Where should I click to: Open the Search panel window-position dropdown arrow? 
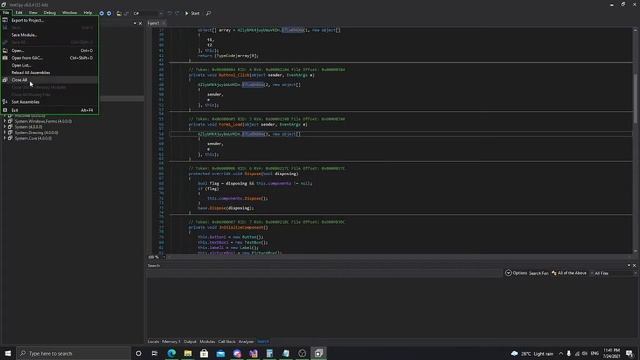629,266
